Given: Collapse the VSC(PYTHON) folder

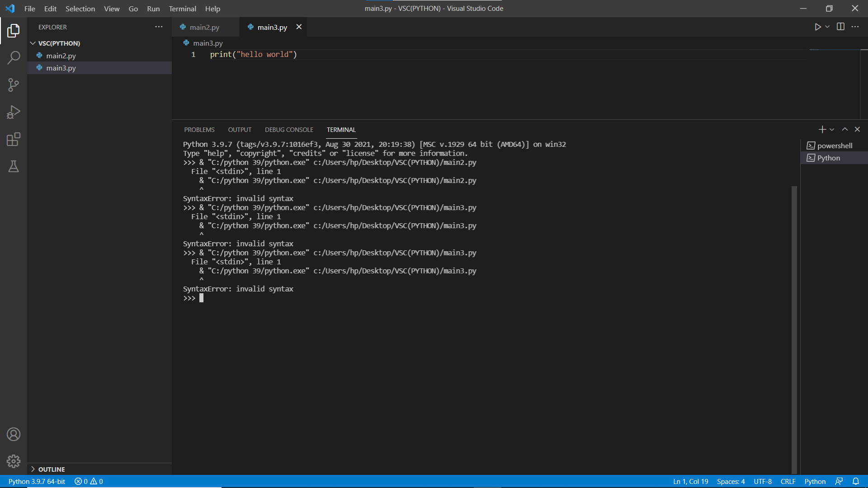Looking at the screenshot, I should pyautogui.click(x=99, y=43).
